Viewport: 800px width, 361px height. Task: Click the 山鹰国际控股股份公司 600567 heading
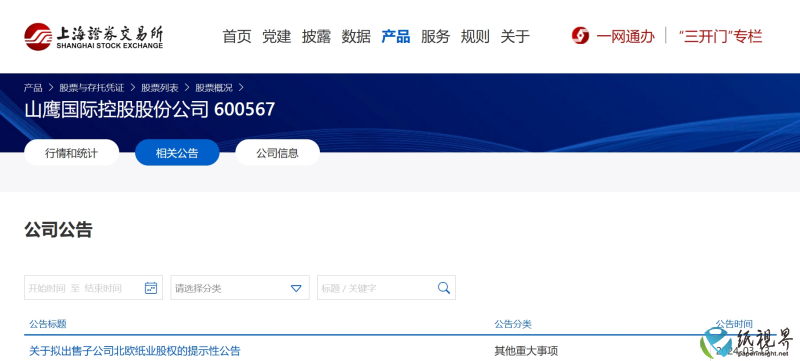tap(149, 109)
